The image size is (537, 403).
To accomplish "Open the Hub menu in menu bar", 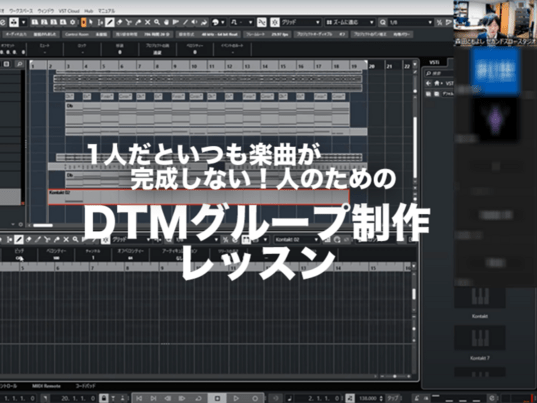I will coord(88,11).
